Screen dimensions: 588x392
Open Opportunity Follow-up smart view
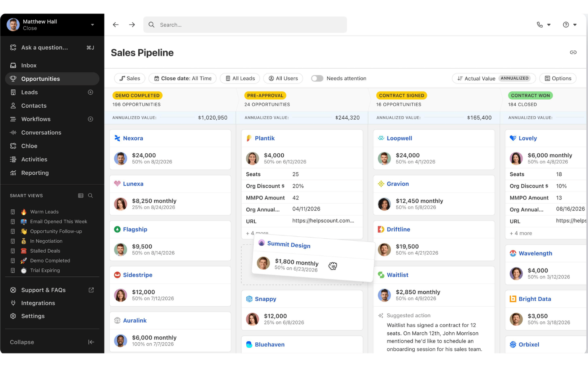point(56,231)
